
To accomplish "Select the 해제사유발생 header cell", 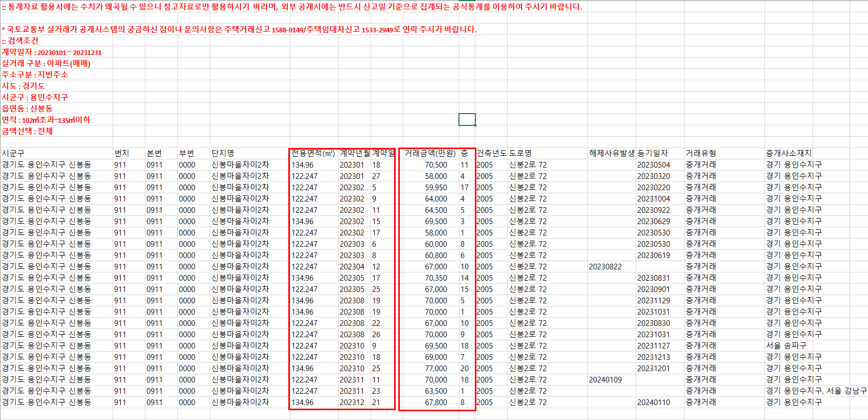I will (612, 153).
